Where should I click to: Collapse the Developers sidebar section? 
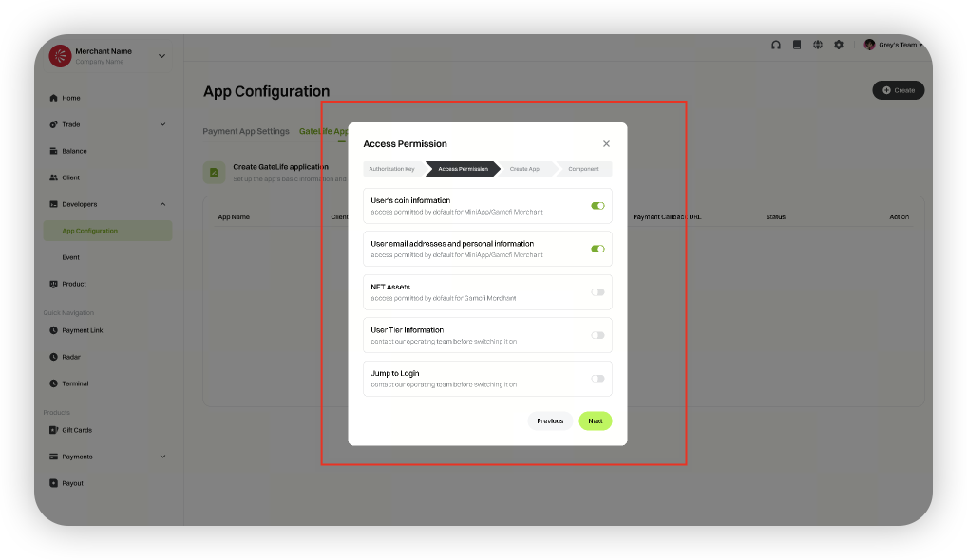[162, 204]
